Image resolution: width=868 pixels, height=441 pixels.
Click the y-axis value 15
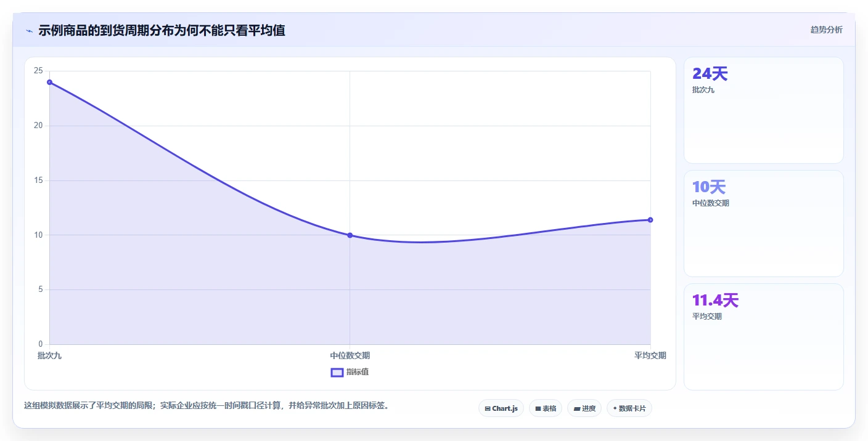tap(38, 180)
